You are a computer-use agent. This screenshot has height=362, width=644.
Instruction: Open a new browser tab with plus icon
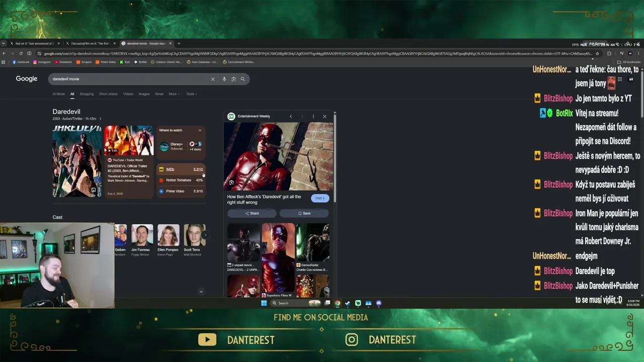tap(179, 43)
